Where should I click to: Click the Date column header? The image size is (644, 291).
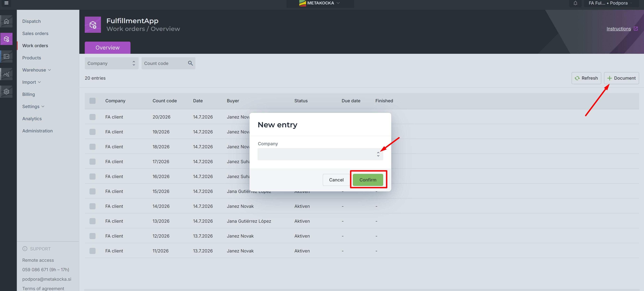click(x=198, y=101)
